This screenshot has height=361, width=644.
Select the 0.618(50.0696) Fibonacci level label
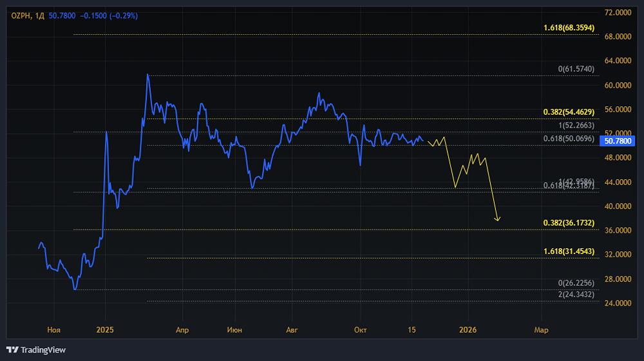pos(569,139)
